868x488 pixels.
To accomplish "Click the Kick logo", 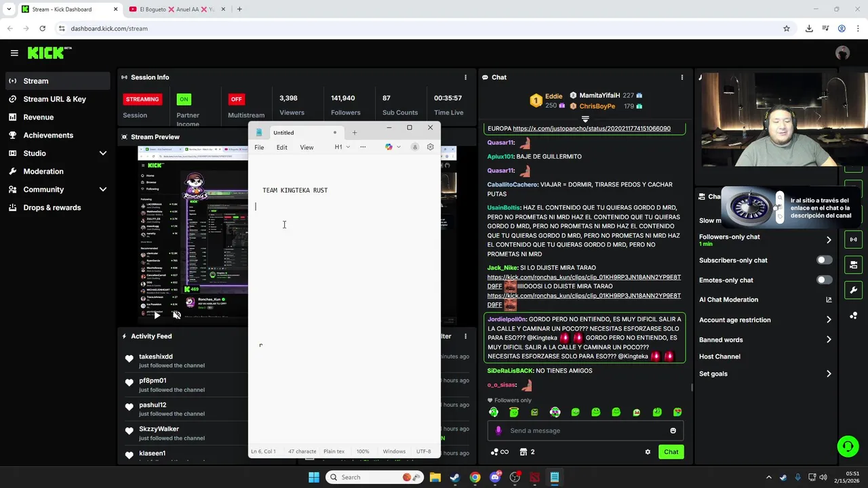I will pyautogui.click(x=50, y=53).
